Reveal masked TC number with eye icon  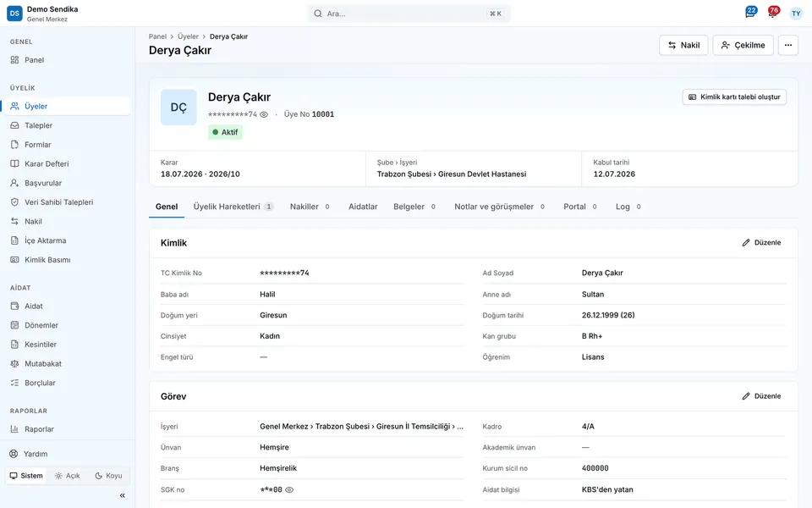(264, 114)
